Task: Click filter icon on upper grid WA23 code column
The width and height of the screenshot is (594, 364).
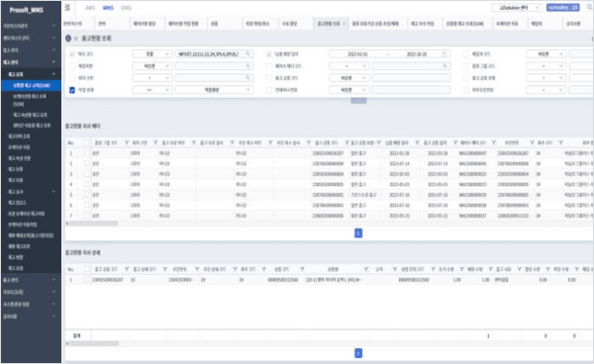Action: point(494,142)
